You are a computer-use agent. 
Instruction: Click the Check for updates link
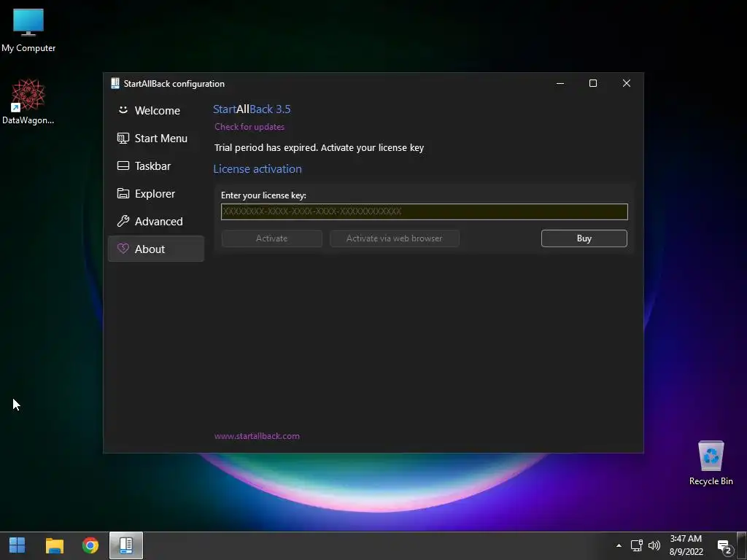coord(249,127)
